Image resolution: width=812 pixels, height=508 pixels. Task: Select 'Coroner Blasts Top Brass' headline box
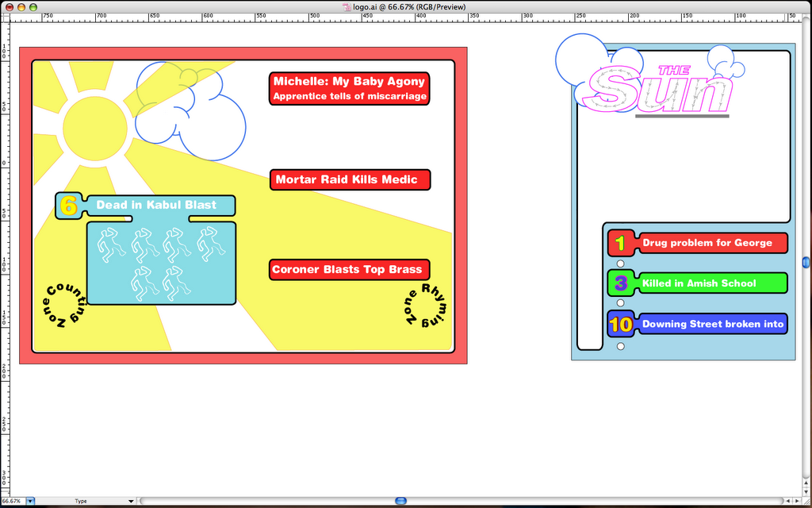pos(350,270)
